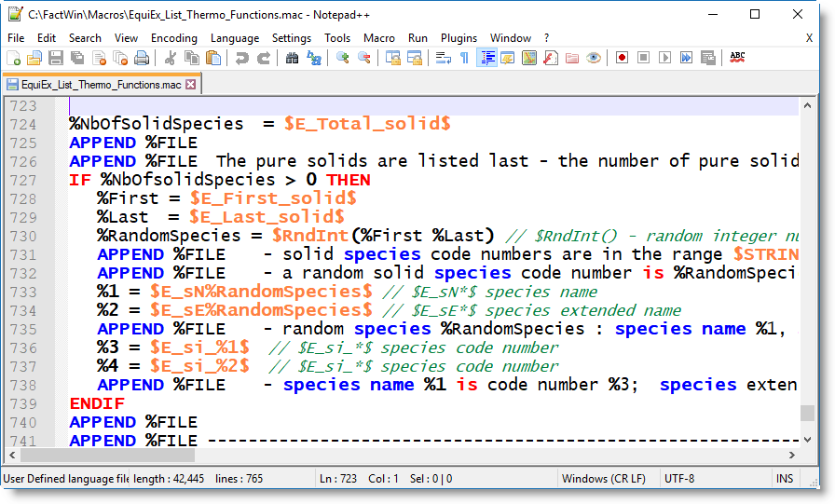This screenshot has height=504, width=835.
Task: Open the Plugins menu
Action: click(x=459, y=38)
